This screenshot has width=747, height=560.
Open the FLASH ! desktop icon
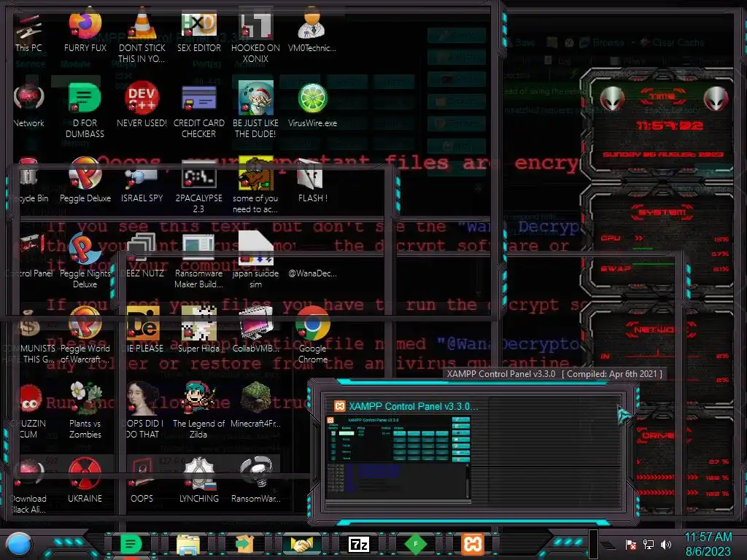pyautogui.click(x=312, y=181)
